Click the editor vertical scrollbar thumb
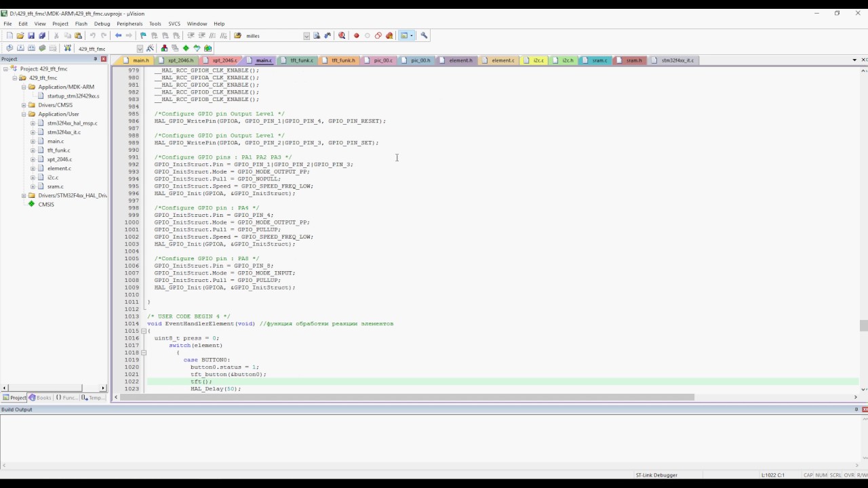868x488 pixels. click(x=863, y=326)
